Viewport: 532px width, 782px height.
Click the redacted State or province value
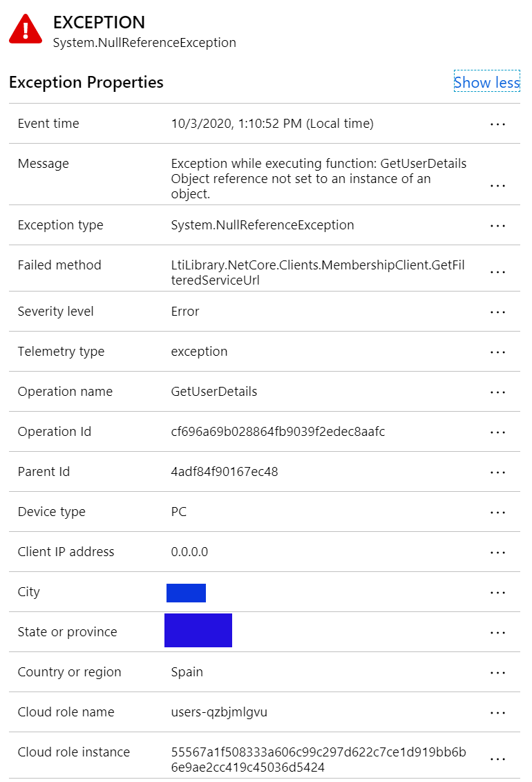tap(198, 630)
